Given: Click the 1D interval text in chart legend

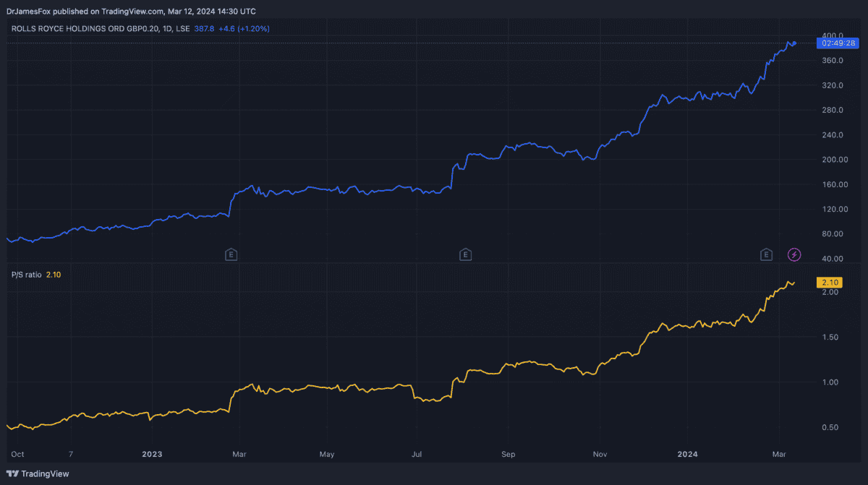Looking at the screenshot, I should tap(166, 29).
